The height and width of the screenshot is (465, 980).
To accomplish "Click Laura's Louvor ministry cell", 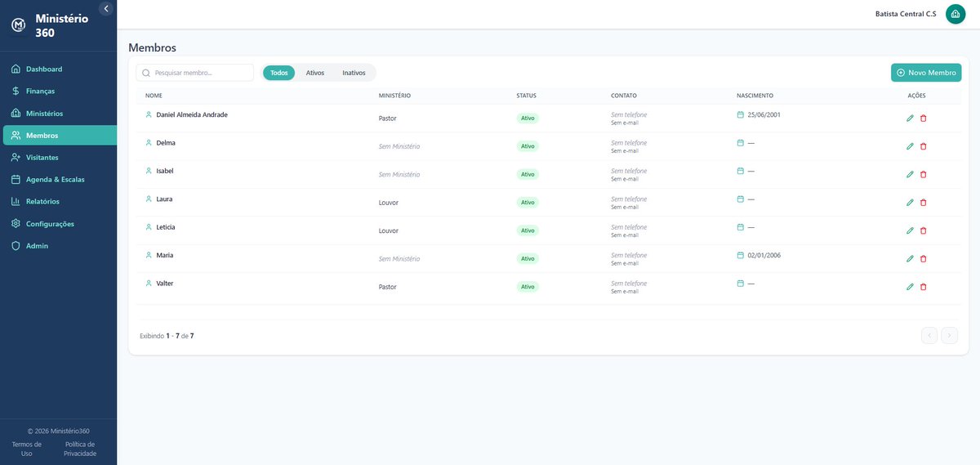I will (389, 203).
